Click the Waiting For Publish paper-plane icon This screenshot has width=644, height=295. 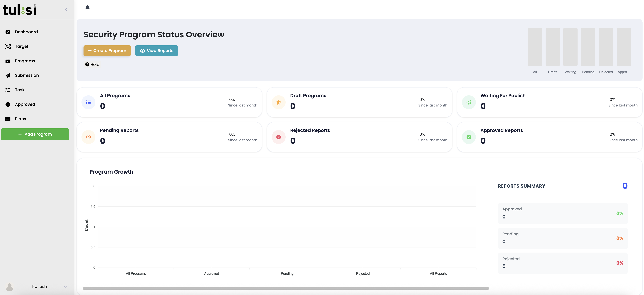point(469,102)
